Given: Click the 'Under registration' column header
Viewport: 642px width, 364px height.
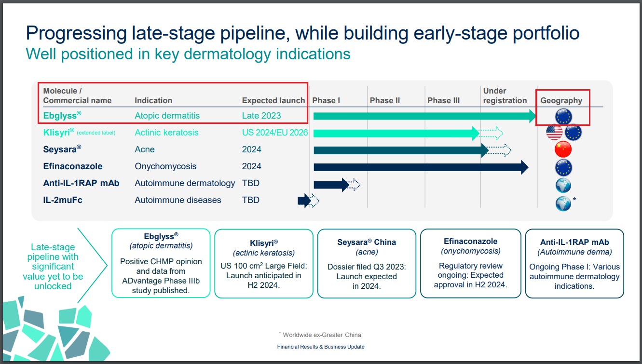Looking at the screenshot, I should pos(505,95).
